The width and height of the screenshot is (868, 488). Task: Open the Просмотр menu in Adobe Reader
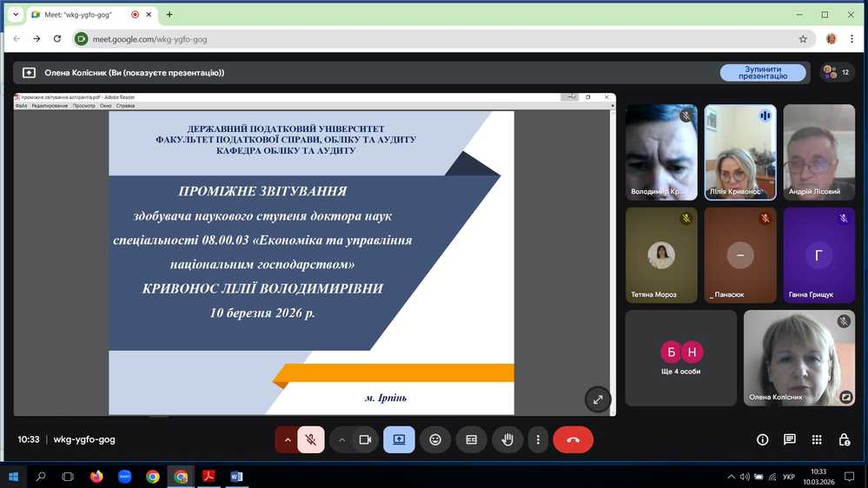84,106
